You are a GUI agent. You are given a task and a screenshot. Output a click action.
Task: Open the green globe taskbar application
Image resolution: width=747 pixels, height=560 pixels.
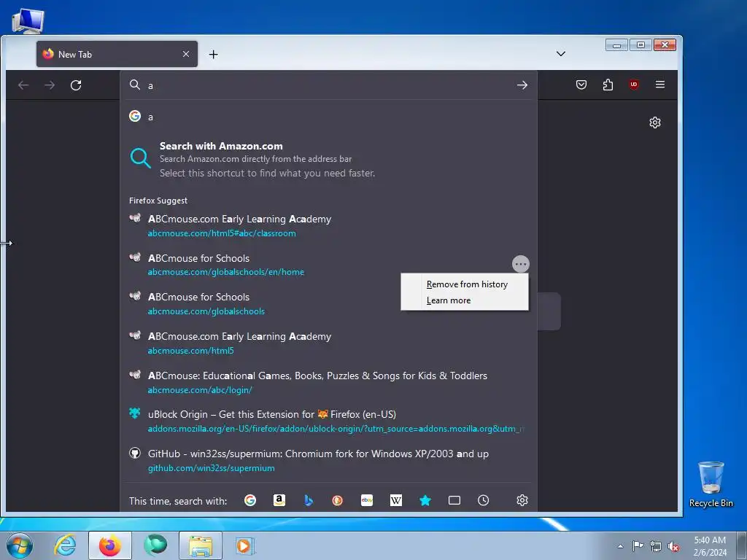(155, 545)
